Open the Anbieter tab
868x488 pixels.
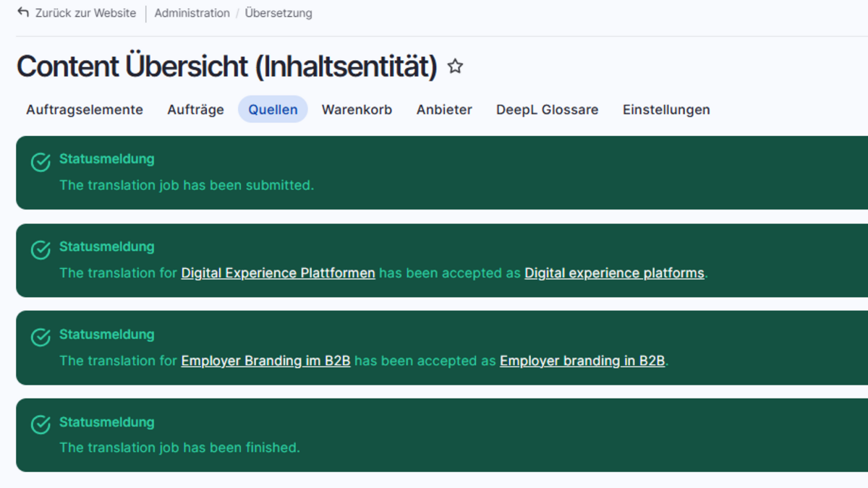coord(444,110)
